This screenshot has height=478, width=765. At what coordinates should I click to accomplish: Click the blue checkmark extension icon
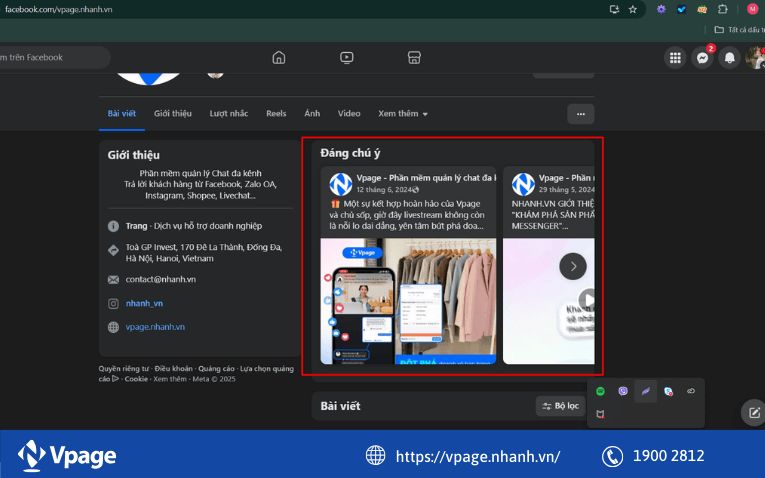point(682,9)
